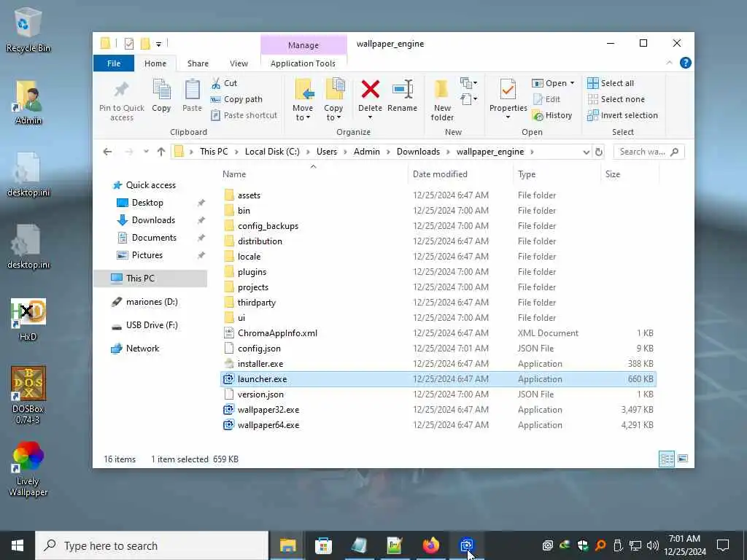Select the DOSBox 0.74-3 desktop shortcut
The image size is (747, 560).
tap(28, 394)
